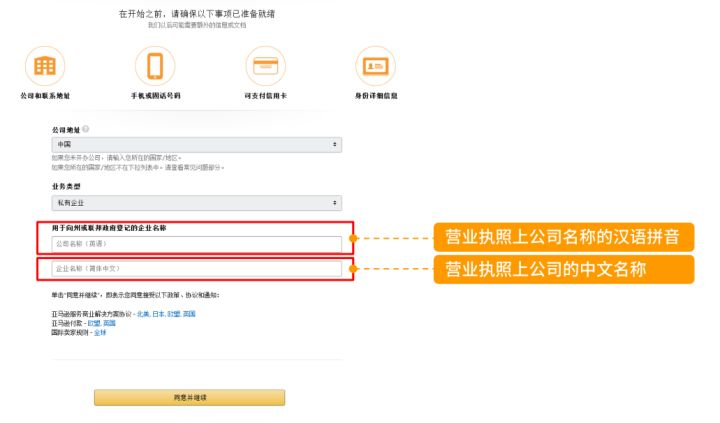The image size is (720, 423).
Task: Click the 企业名称（简体中文）input field
Action: coord(196,269)
